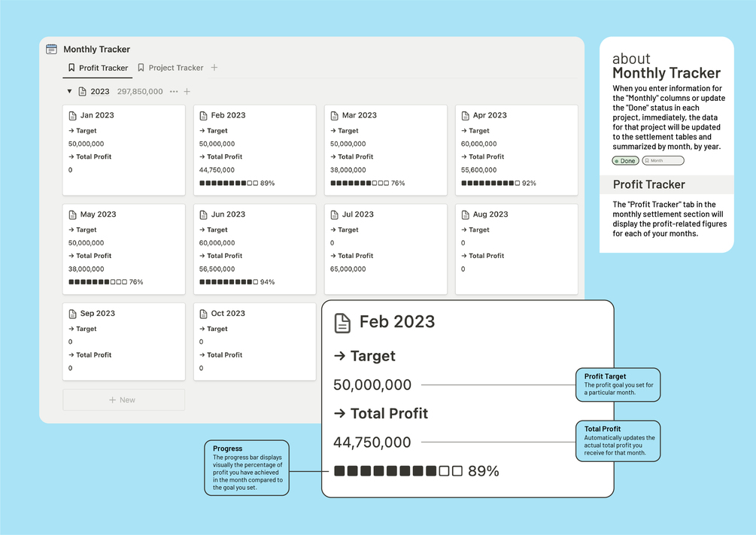
Task: Click the Sep 2023 page icon
Action: (x=73, y=314)
